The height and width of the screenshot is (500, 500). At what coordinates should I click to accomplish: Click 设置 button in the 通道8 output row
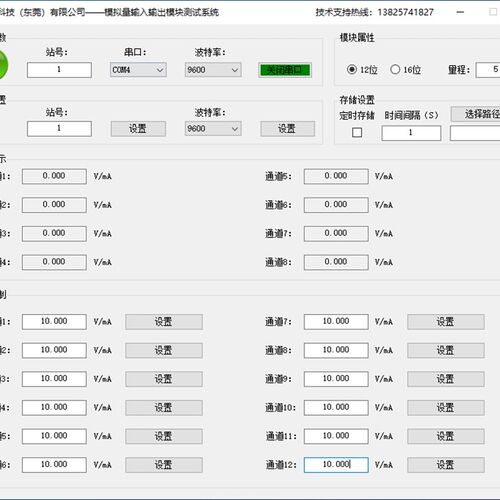point(446,350)
